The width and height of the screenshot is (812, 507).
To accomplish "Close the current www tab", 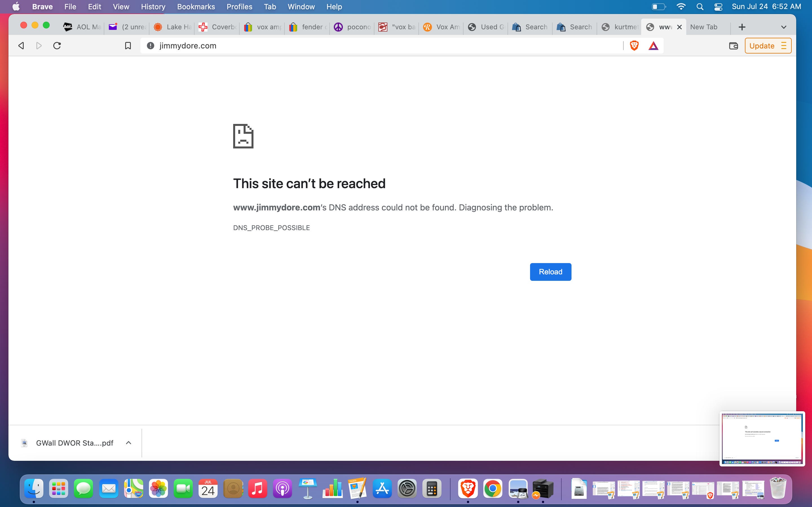I will 679,27.
